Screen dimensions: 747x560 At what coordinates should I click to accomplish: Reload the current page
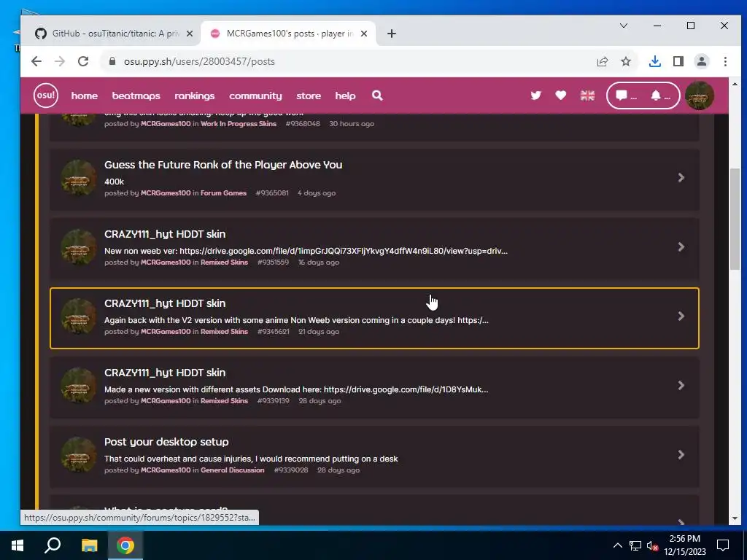[x=83, y=61]
